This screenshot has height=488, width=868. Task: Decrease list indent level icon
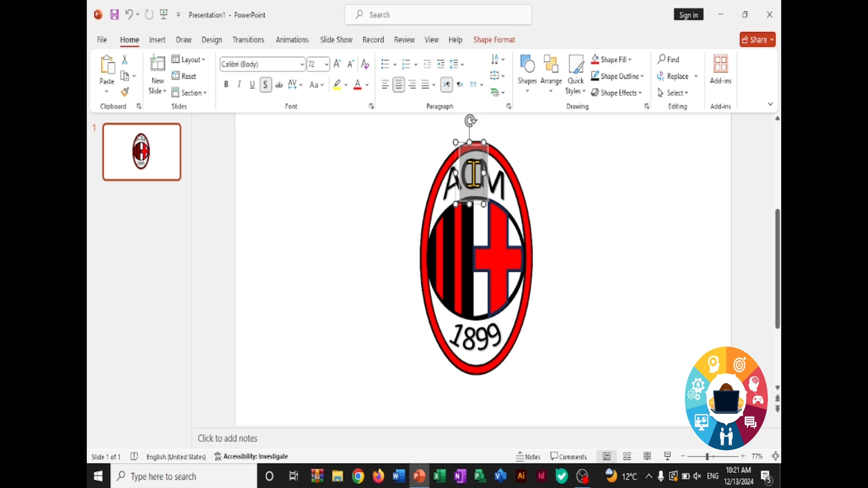click(427, 64)
